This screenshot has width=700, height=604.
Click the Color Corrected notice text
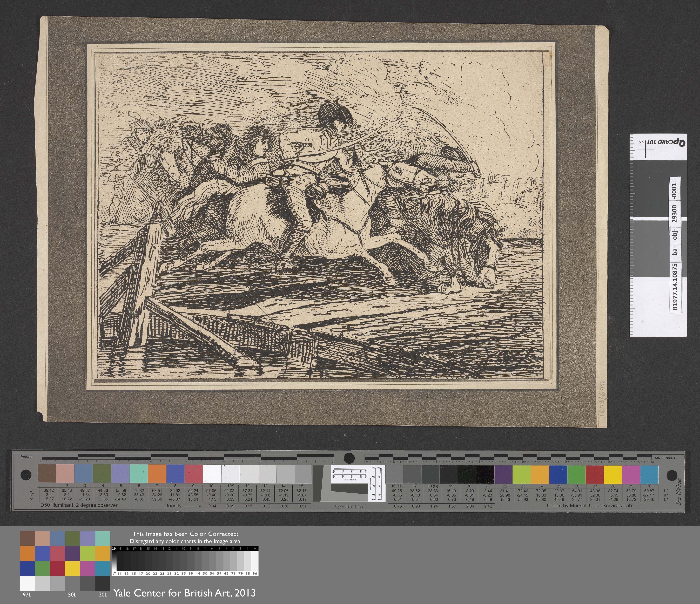pos(185,538)
